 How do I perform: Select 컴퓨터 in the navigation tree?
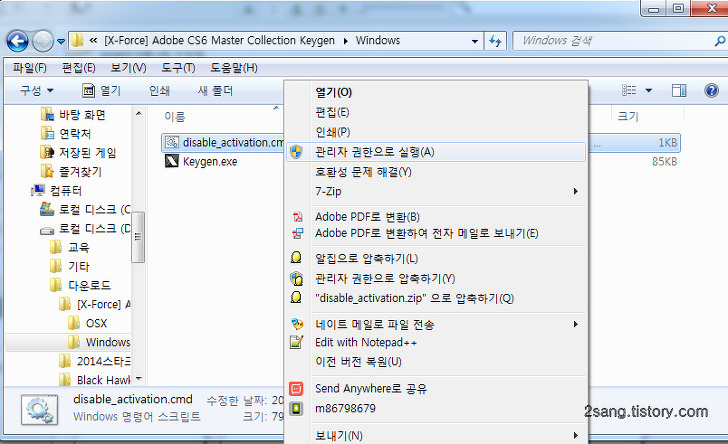coord(66,191)
